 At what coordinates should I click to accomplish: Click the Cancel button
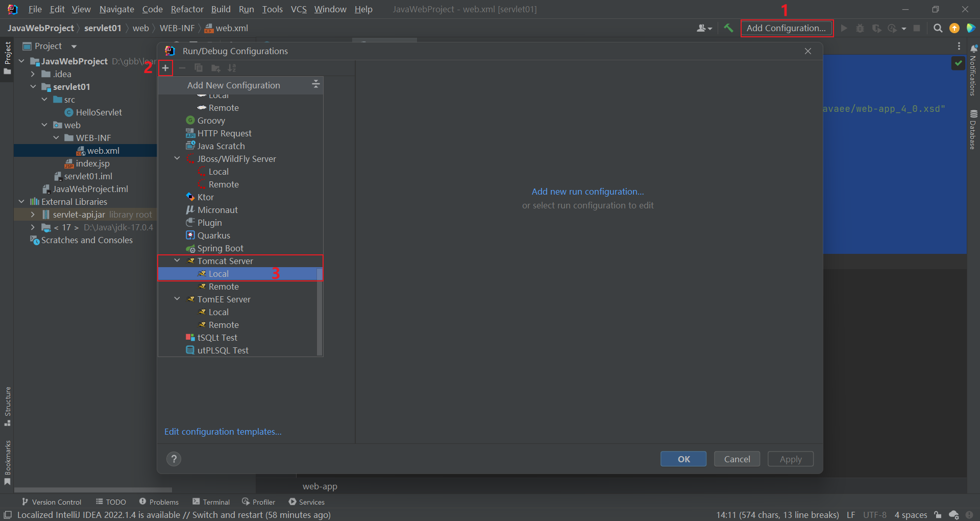coord(737,459)
